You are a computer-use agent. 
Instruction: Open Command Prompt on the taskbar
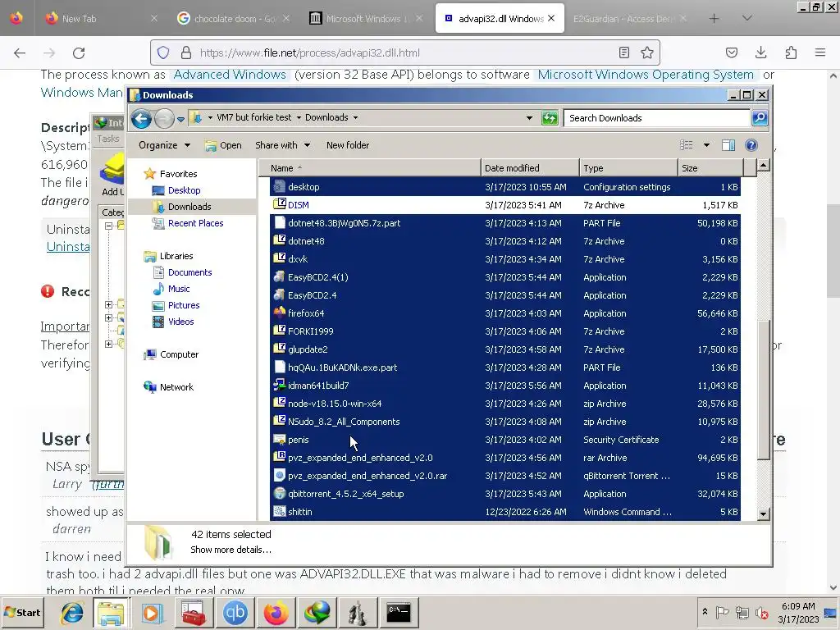point(399,613)
